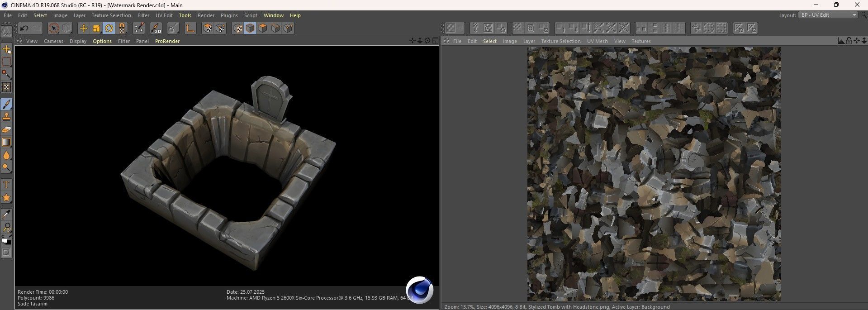Click the texture zoom and size status text
The width and height of the screenshot is (868, 310).
pyautogui.click(x=557, y=307)
